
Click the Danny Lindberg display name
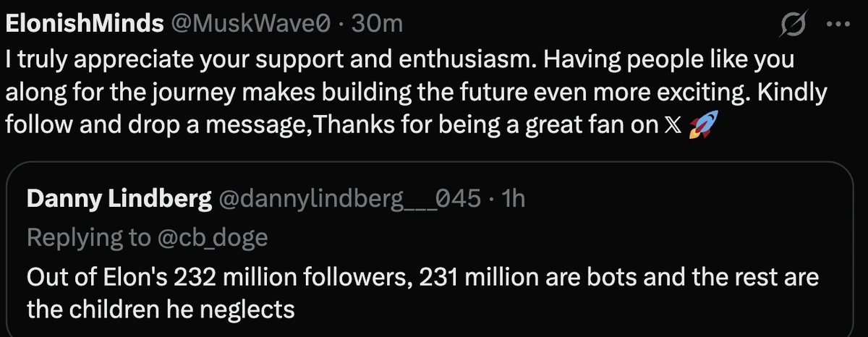click(x=115, y=200)
